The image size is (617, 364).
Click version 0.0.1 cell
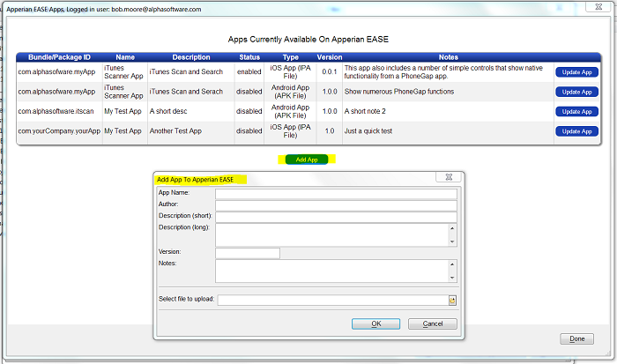pos(330,72)
